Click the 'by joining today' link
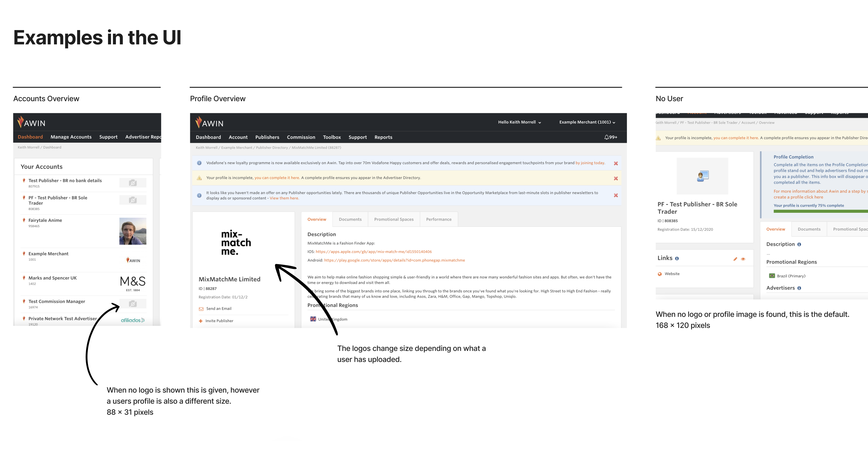Screen dimensions: 868x457 coord(590,163)
